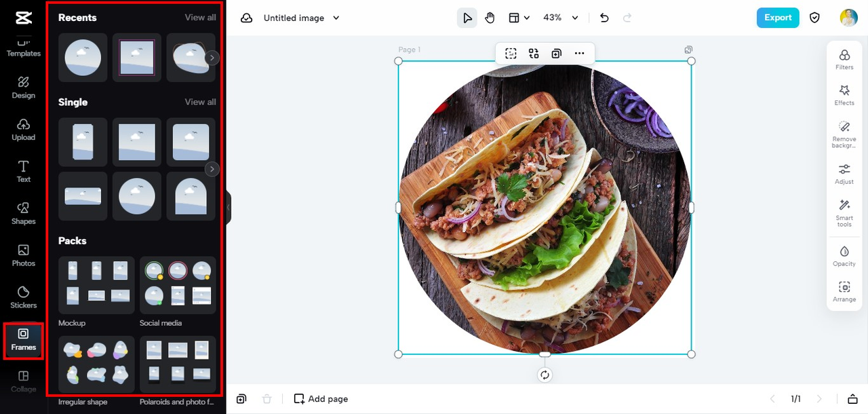This screenshot has width=868, height=414.
Task: Open the layout view dropdown
Action: [x=519, y=18]
